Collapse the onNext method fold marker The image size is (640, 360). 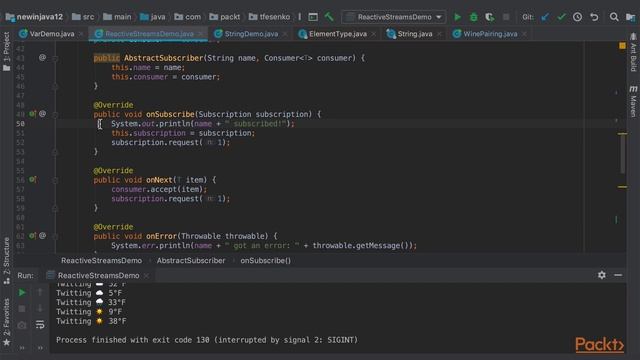tap(55, 180)
